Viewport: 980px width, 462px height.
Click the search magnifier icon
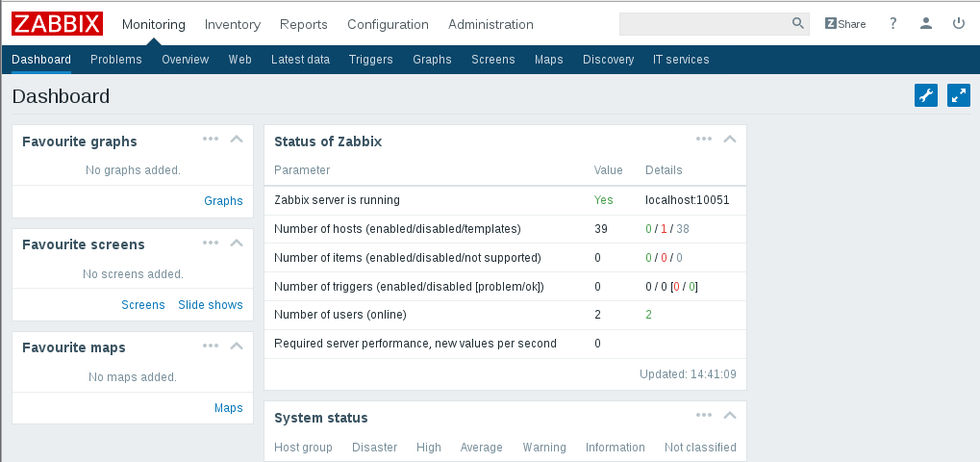[x=798, y=24]
